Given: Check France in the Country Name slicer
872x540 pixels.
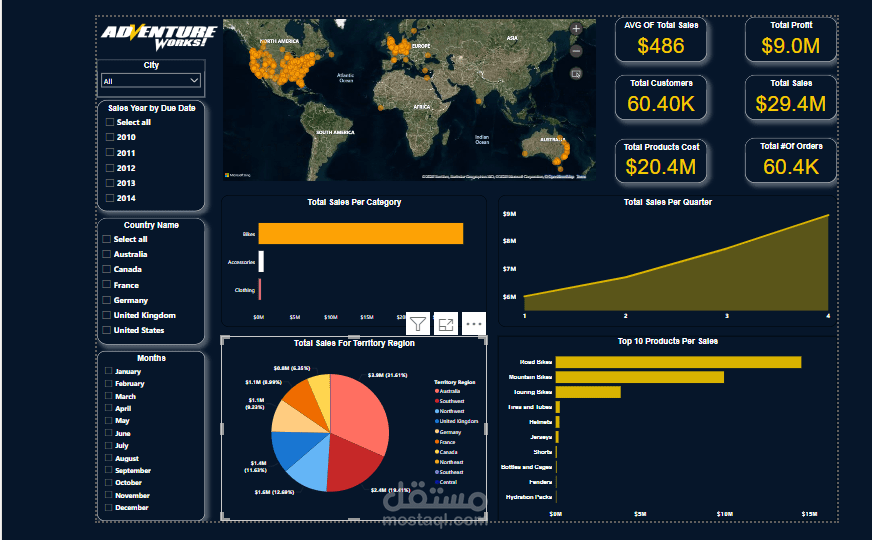Looking at the screenshot, I should (107, 285).
